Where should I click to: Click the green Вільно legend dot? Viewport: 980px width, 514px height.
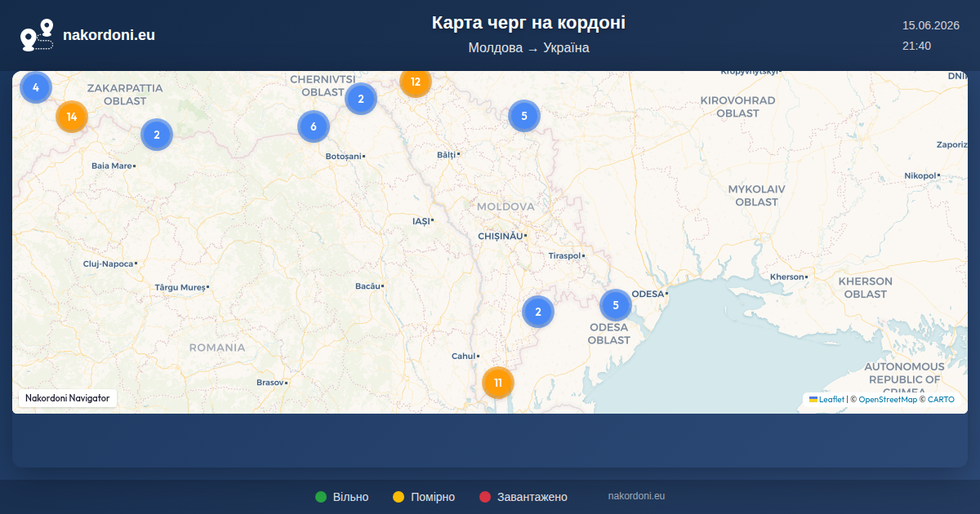coord(321,497)
